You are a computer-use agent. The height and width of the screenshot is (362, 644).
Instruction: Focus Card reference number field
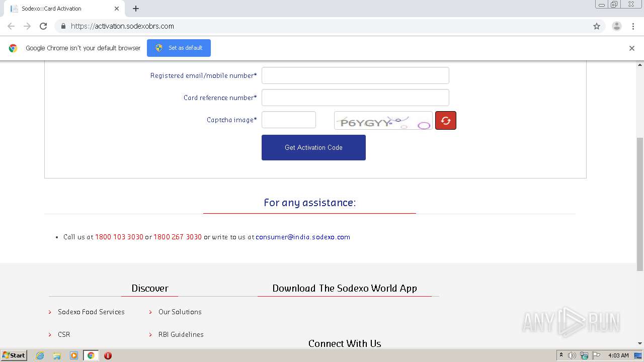(355, 98)
